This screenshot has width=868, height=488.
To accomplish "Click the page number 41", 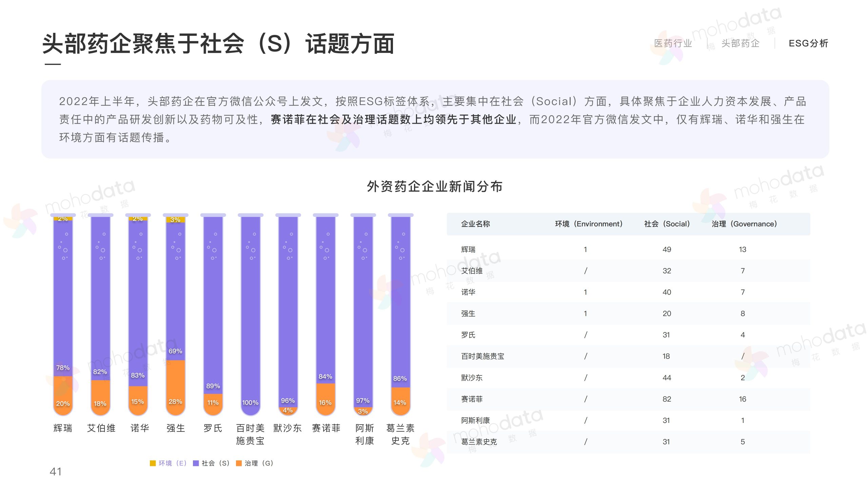I will tap(56, 471).
